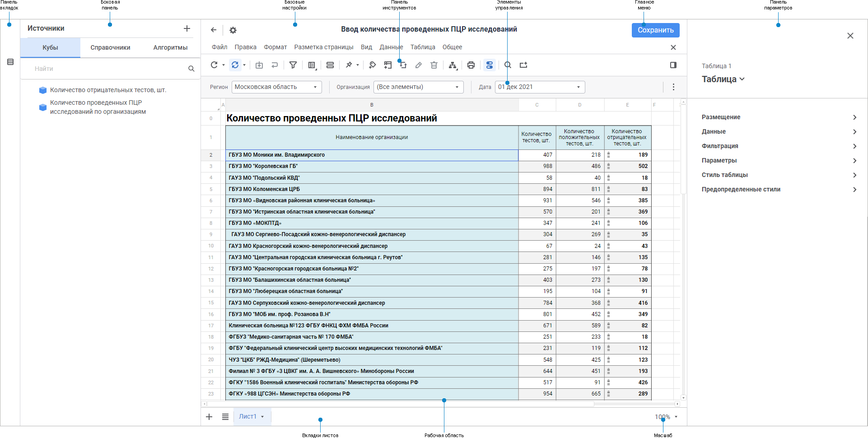Toggle the auto-refresh button in toolbar
Image resolution: width=868 pixels, height=438 pixels.
(235, 65)
